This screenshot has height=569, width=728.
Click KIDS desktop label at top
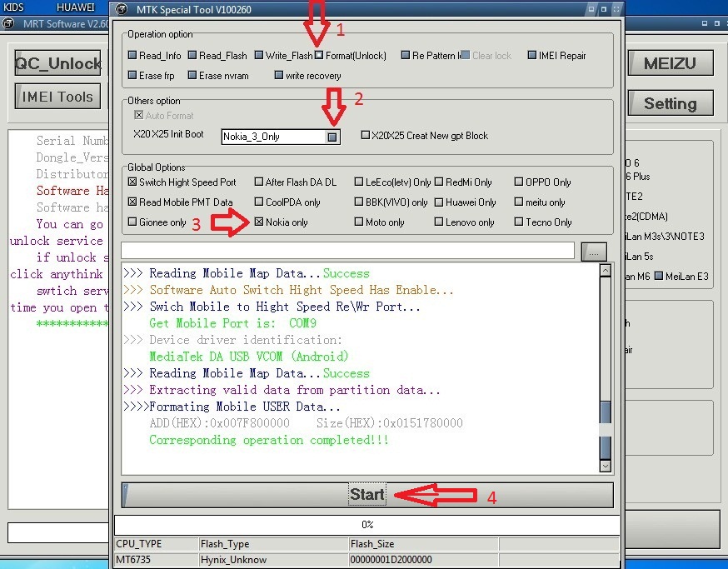[x=13, y=7]
